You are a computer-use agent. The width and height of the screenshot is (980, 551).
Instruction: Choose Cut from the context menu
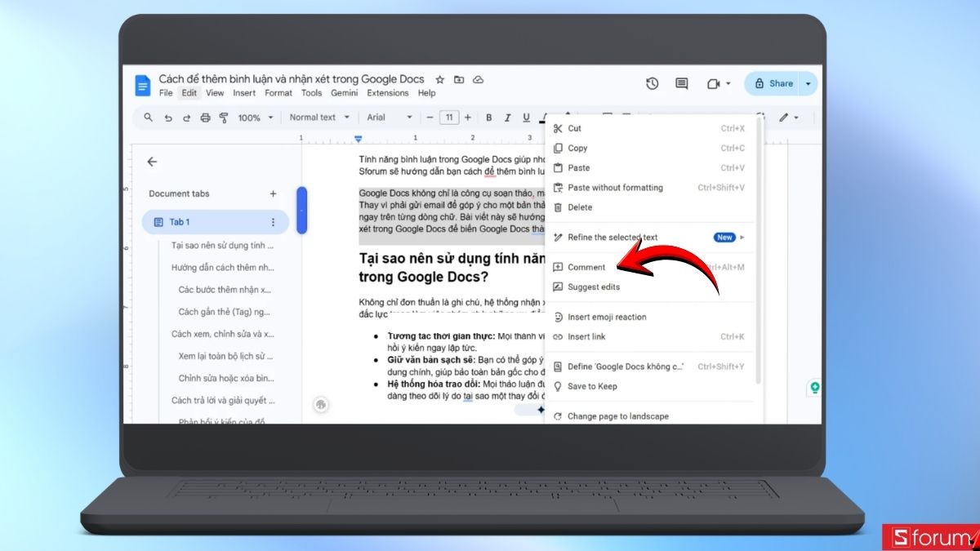(649, 128)
